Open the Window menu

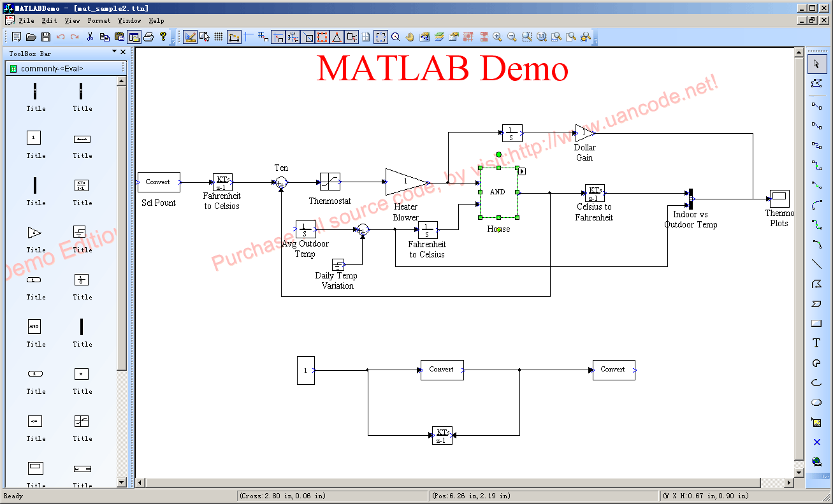pos(129,20)
